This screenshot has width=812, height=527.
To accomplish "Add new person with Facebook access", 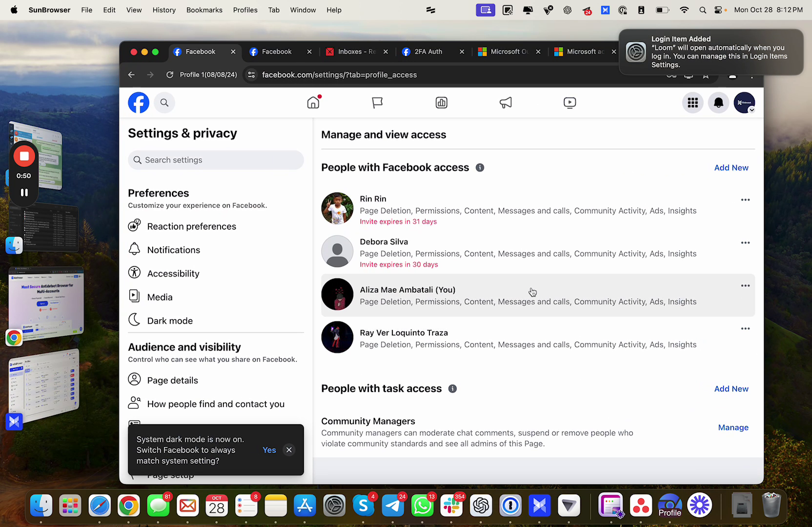I will tap(731, 168).
